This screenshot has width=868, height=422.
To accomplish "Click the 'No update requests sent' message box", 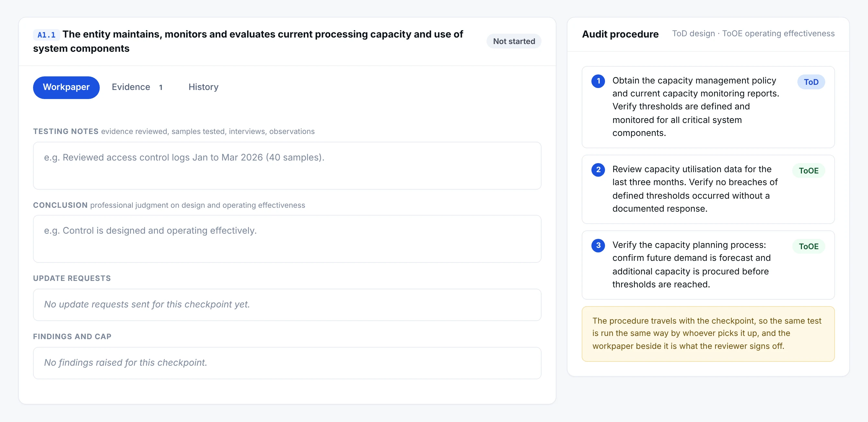I will click(287, 305).
